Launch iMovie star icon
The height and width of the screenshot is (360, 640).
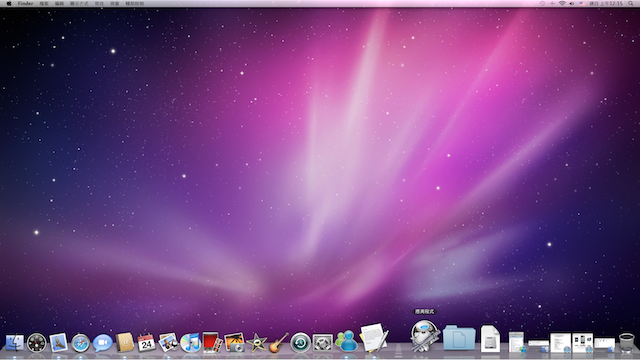click(x=257, y=343)
